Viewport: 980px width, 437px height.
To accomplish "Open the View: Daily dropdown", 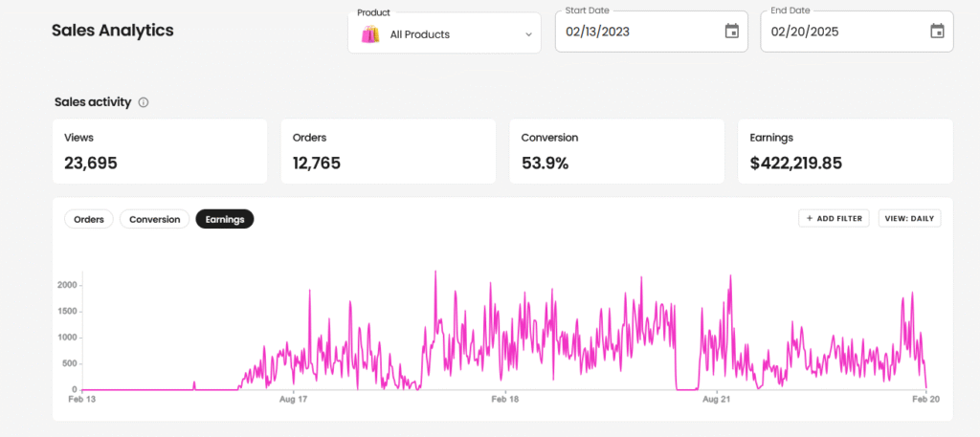I will (x=909, y=219).
